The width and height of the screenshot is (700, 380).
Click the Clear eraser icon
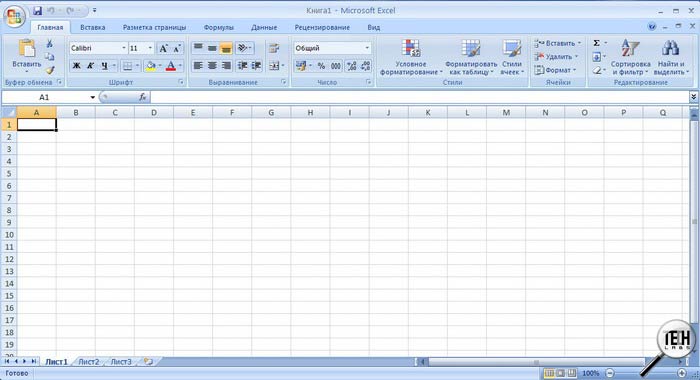[596, 70]
